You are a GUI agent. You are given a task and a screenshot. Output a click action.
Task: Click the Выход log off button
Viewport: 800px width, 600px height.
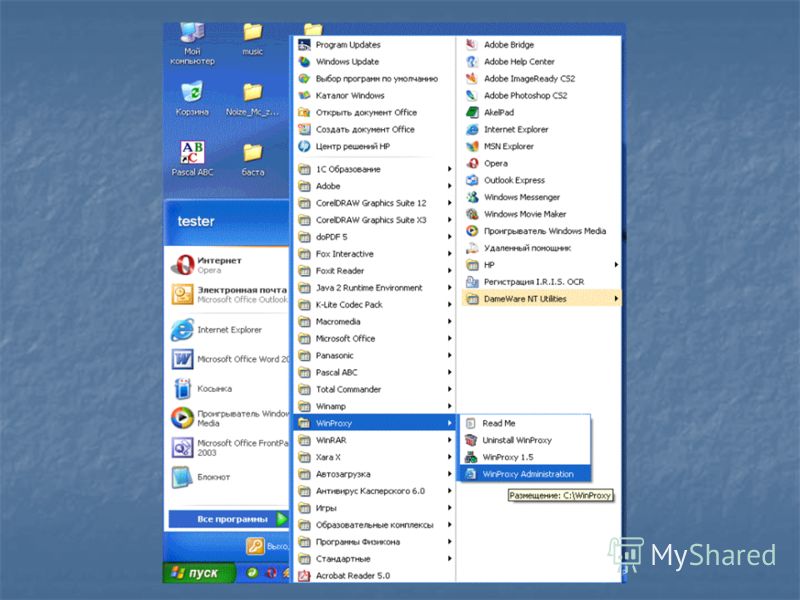tap(266, 546)
